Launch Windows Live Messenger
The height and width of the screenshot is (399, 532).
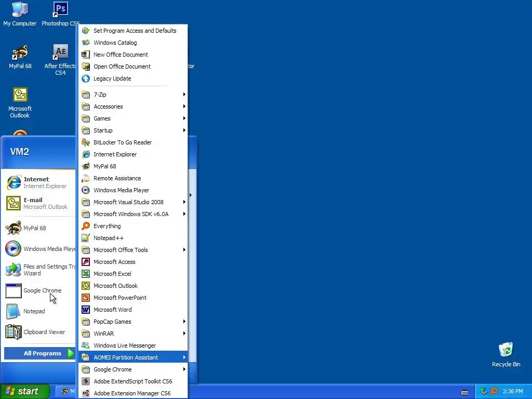click(x=133, y=345)
